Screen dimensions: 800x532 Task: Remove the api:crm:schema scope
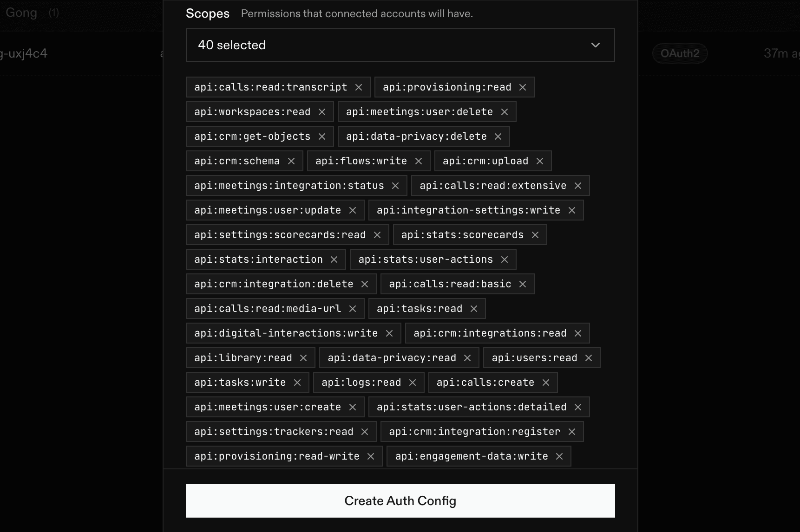coord(291,161)
